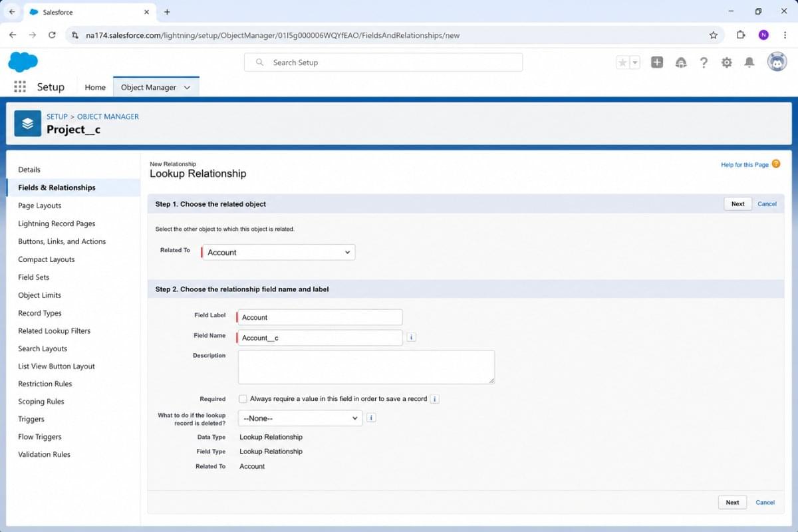
Task: Close the Salesforce browser tab
Action: coord(147,12)
